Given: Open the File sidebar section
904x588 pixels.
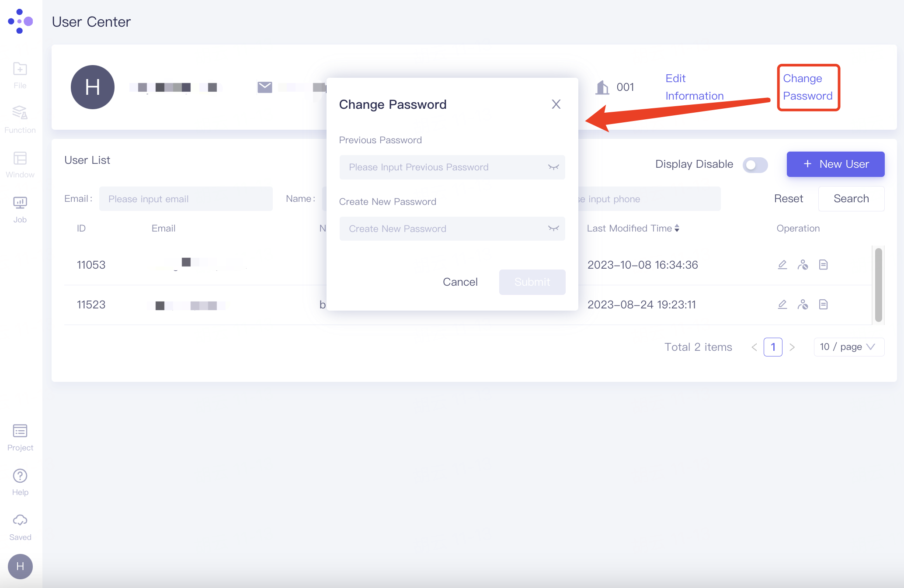Looking at the screenshot, I should point(20,75).
